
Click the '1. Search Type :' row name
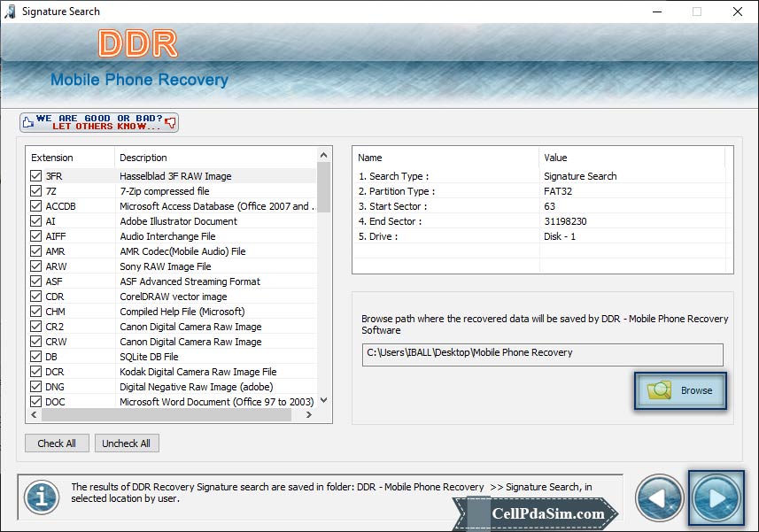393,176
